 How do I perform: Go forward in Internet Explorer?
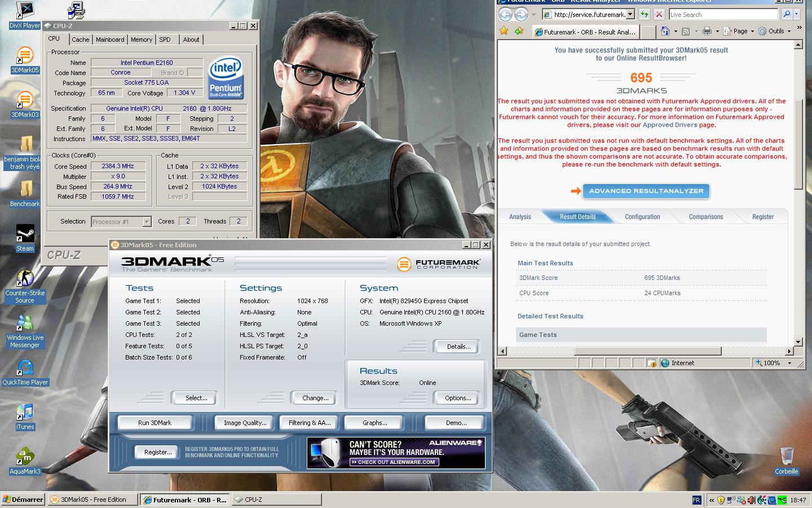pyautogui.click(x=522, y=14)
